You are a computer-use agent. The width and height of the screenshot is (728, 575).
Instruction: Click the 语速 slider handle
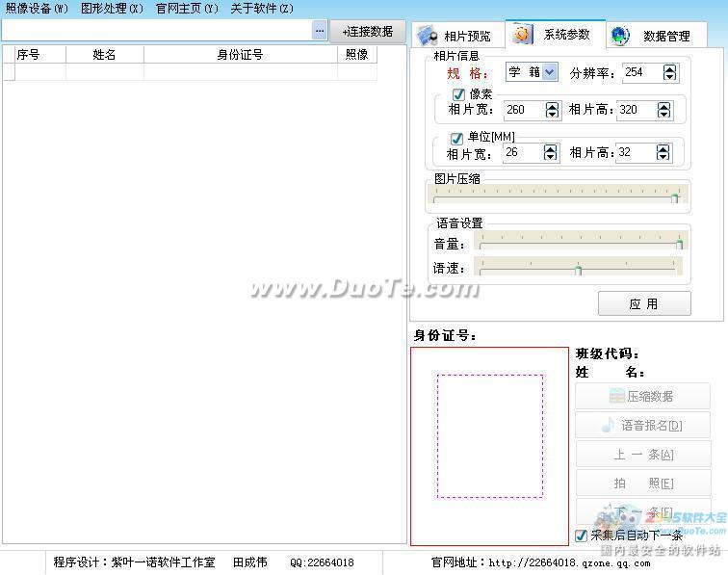coord(579,270)
